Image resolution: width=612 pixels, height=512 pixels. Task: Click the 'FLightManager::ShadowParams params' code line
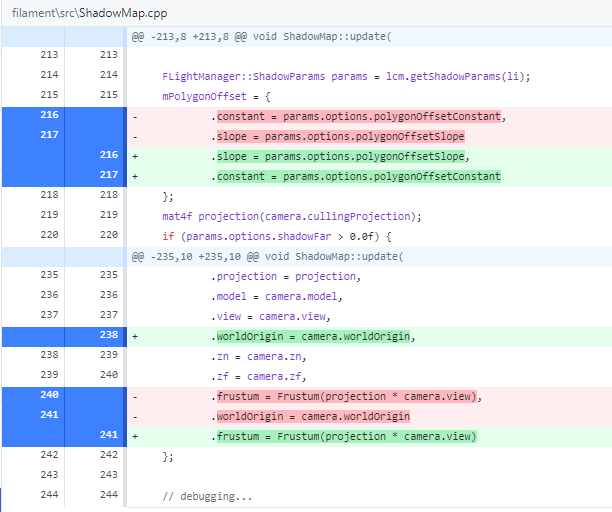[x=346, y=76]
